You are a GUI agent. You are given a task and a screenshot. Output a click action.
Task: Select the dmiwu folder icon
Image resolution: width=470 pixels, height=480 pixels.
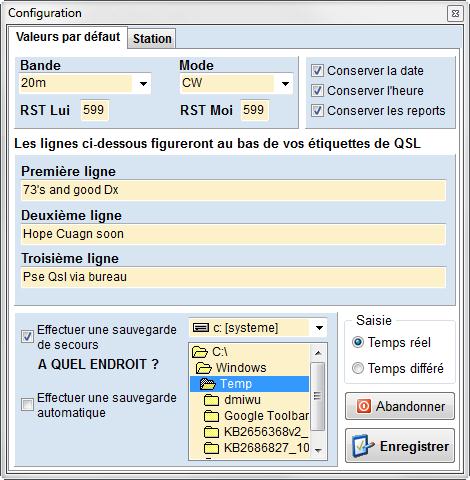click(211, 400)
